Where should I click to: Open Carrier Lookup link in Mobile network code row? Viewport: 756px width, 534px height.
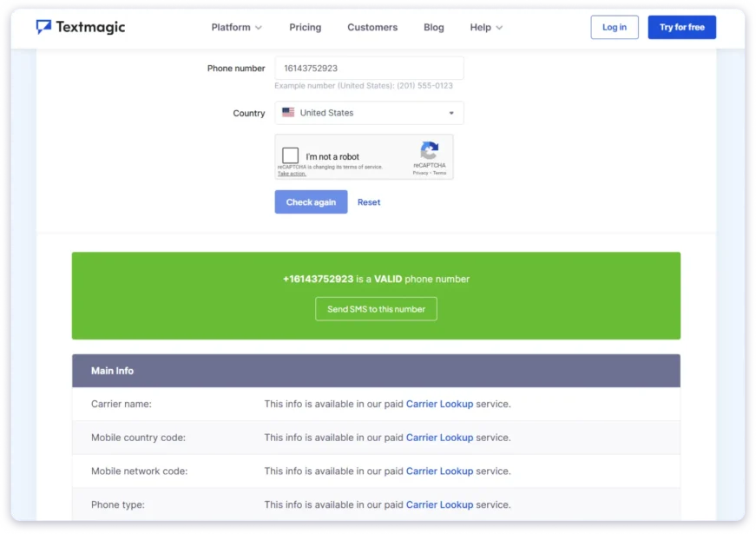tap(439, 471)
